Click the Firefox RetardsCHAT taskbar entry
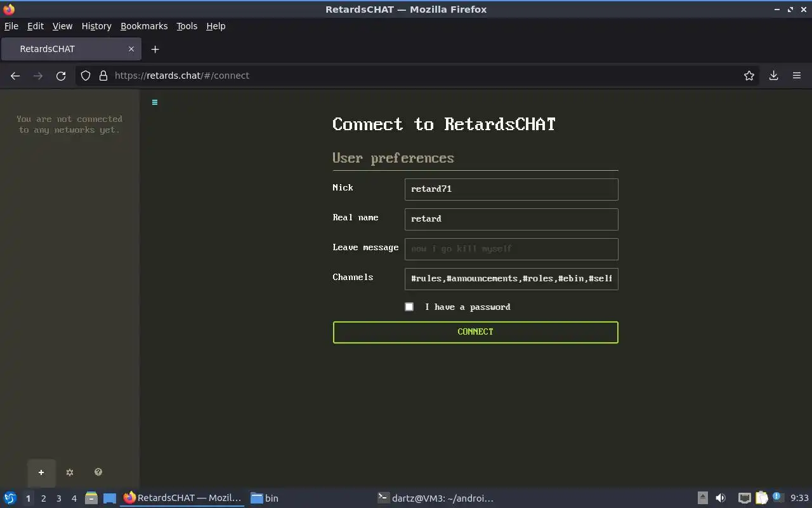 coord(183,498)
